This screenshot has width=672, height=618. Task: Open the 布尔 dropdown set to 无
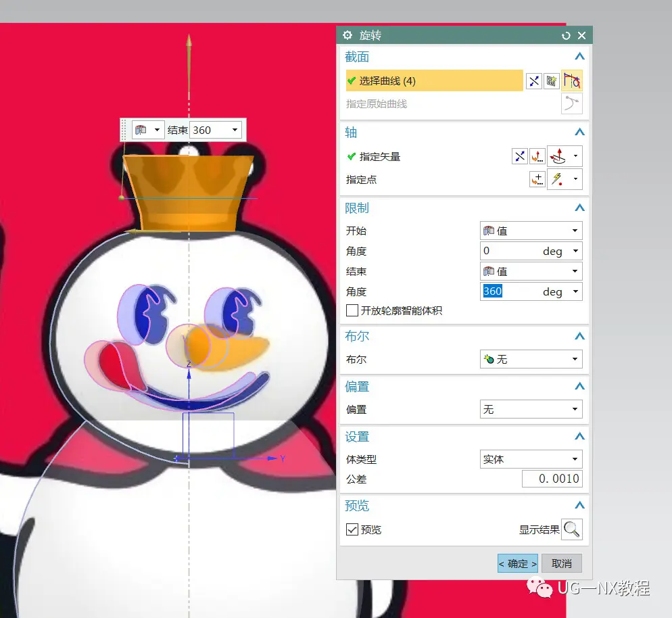point(531,359)
